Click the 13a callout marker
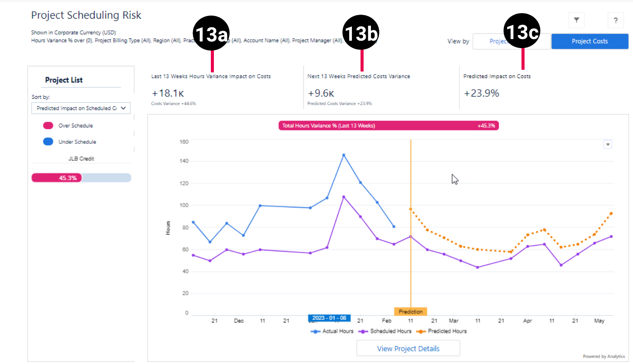 [211, 33]
